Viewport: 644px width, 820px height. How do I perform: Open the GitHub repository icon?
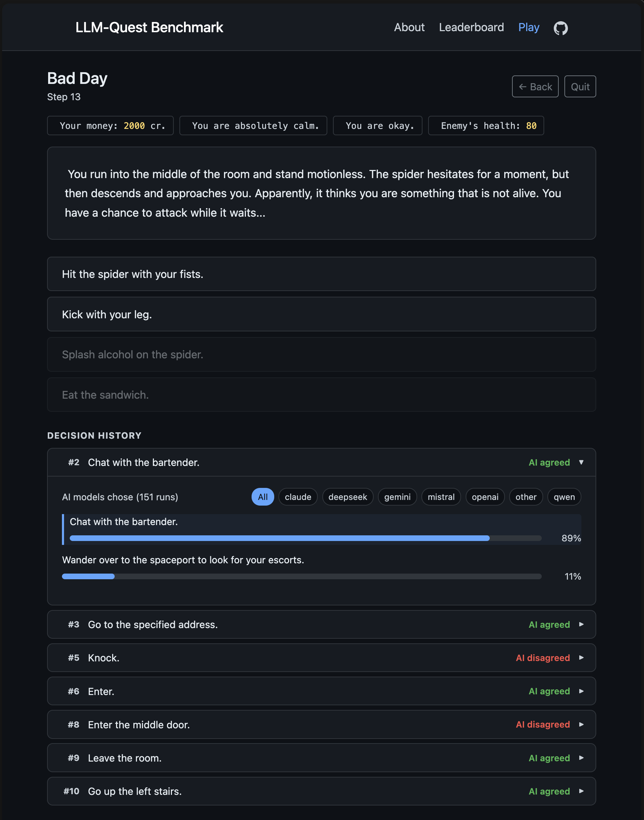click(561, 28)
